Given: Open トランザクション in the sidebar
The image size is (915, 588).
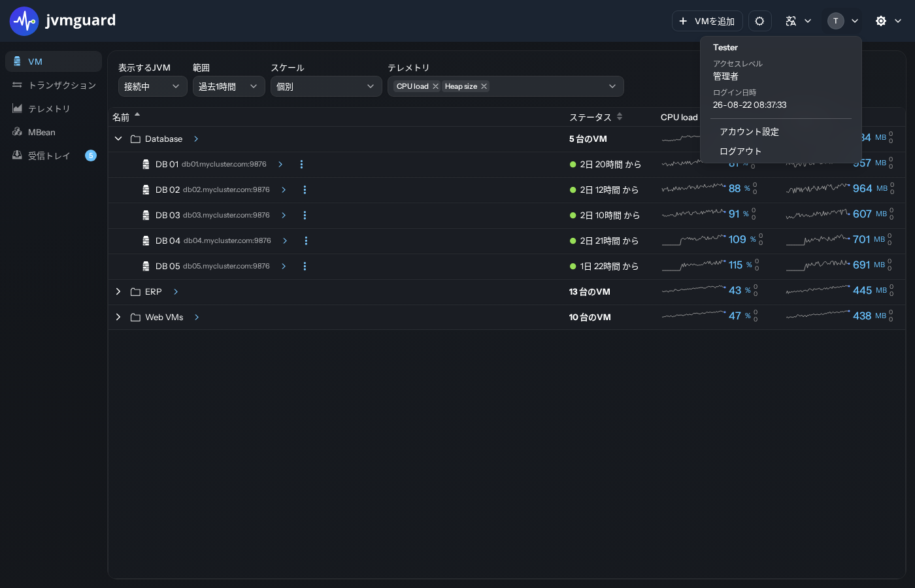Looking at the screenshot, I should [x=54, y=85].
